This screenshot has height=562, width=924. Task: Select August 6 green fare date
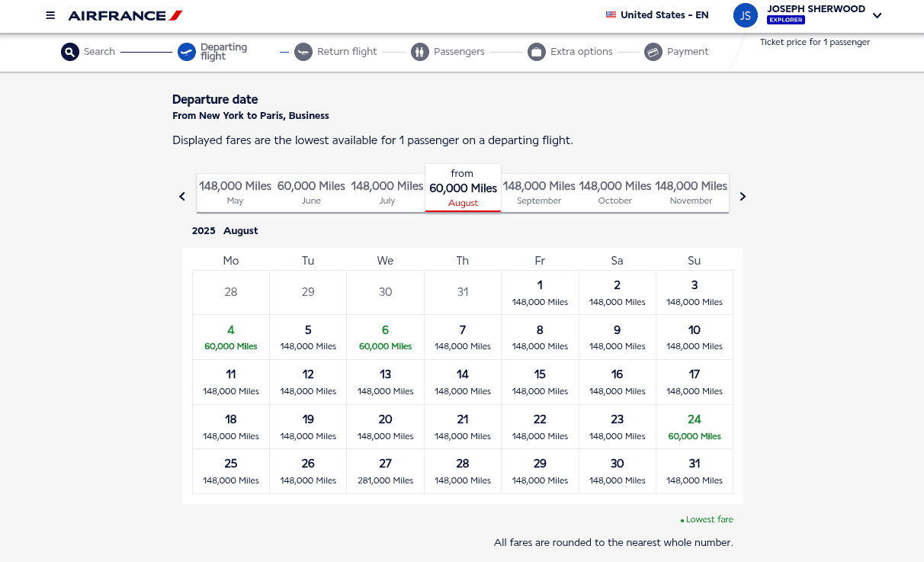coord(385,337)
